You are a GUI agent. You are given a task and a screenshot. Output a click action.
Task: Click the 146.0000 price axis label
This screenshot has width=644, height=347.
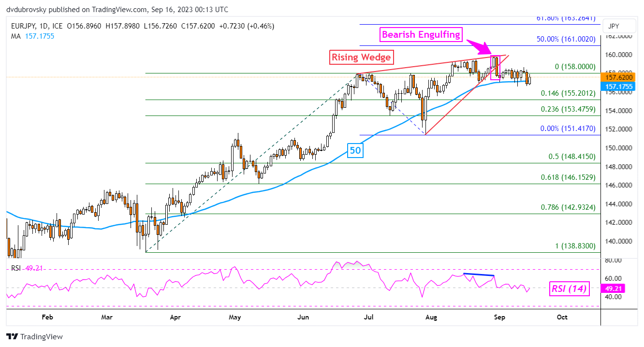point(619,185)
